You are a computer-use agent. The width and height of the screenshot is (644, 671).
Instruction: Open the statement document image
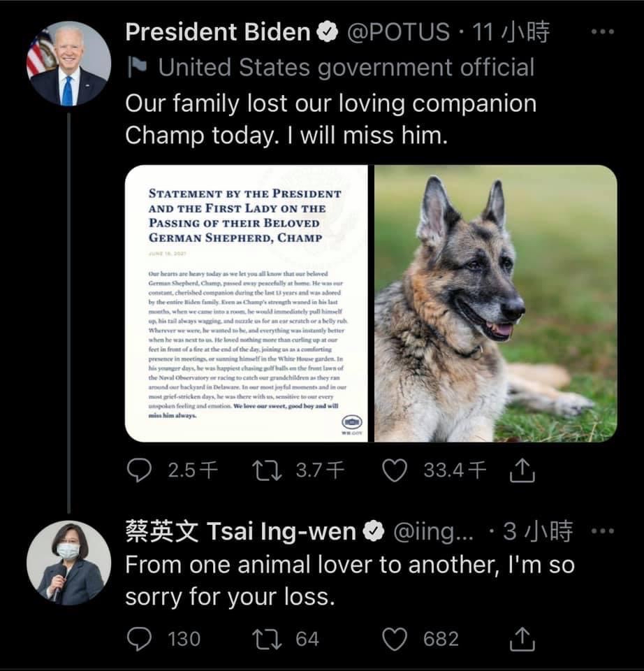[247, 303]
